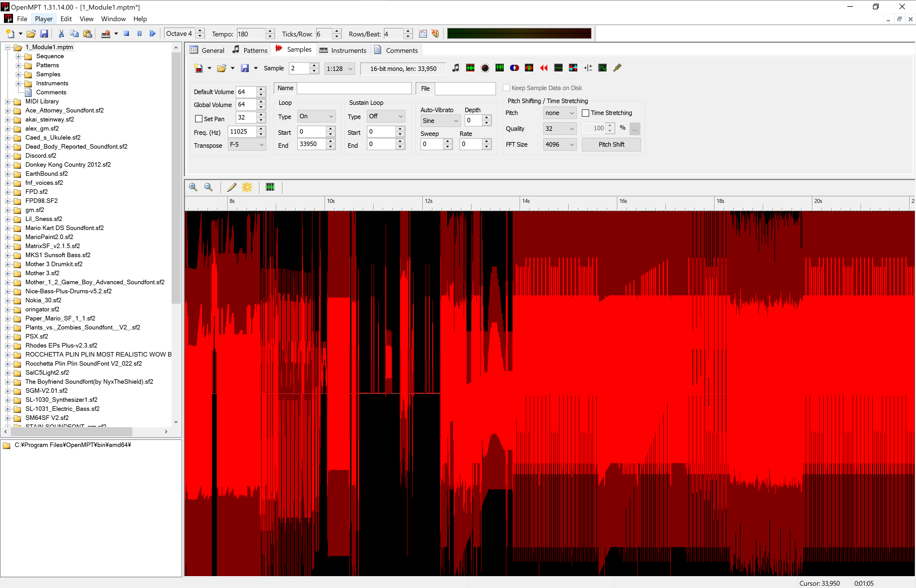This screenshot has width=916, height=588.
Task: Click the sample tuner icon
Action: tap(617, 68)
